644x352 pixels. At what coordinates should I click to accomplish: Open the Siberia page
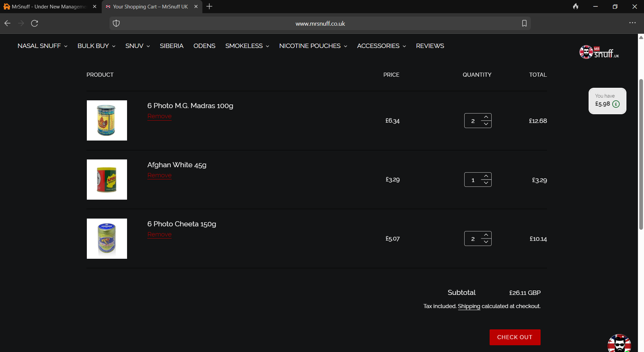(172, 46)
